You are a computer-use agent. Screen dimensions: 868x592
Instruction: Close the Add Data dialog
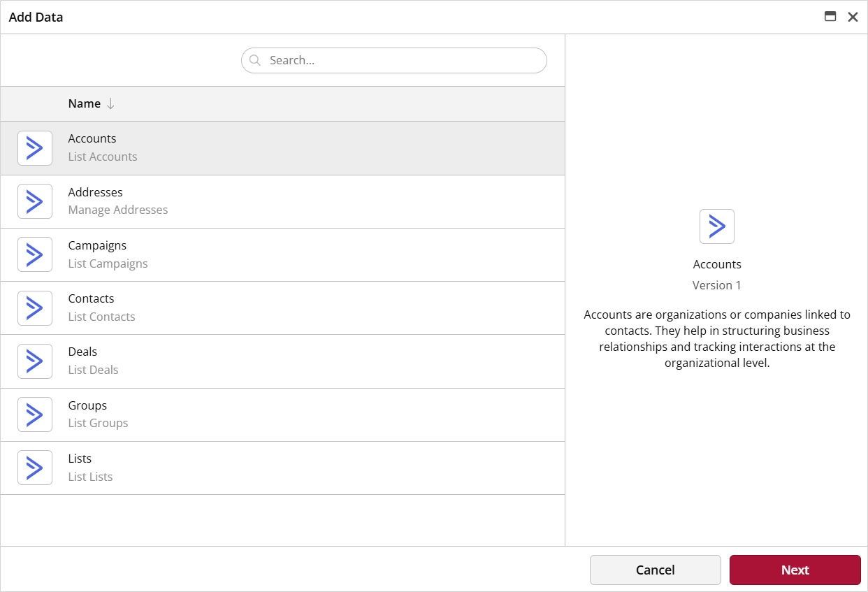point(853,17)
